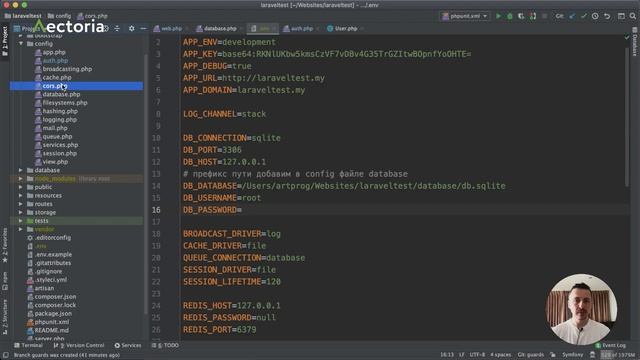
Task: Click the memory indicator in status bar
Action: [x=618, y=355]
